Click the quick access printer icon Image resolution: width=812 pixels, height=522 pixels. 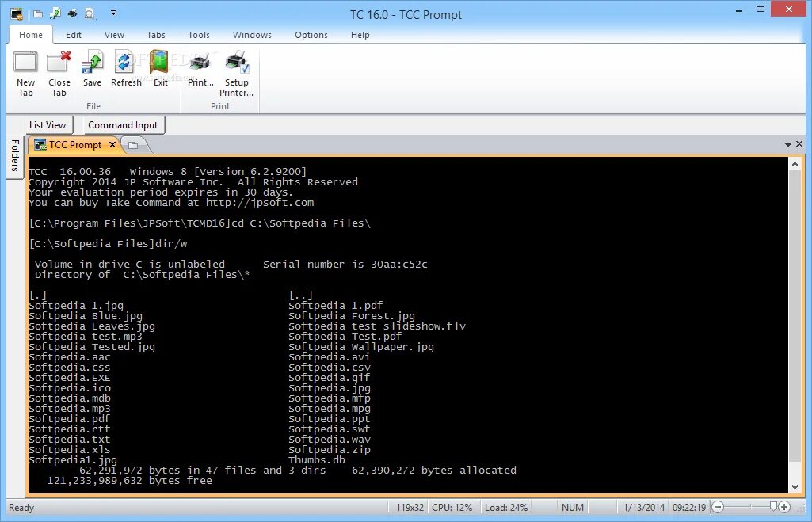click(x=72, y=13)
